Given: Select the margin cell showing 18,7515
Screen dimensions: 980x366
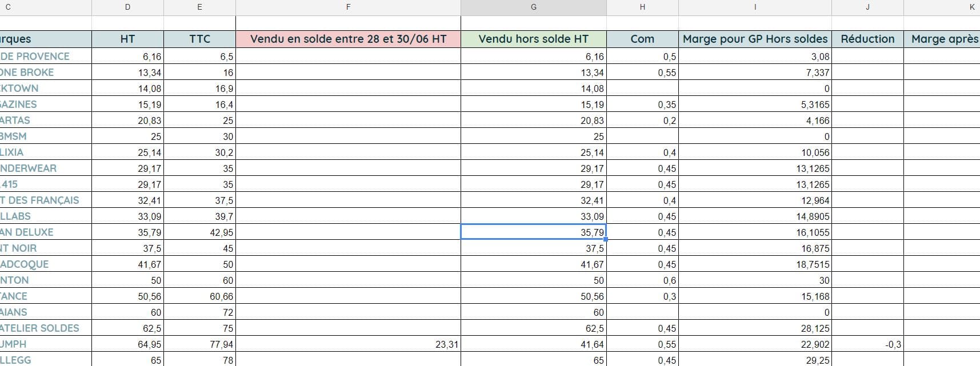Looking at the screenshot, I should (x=755, y=264).
